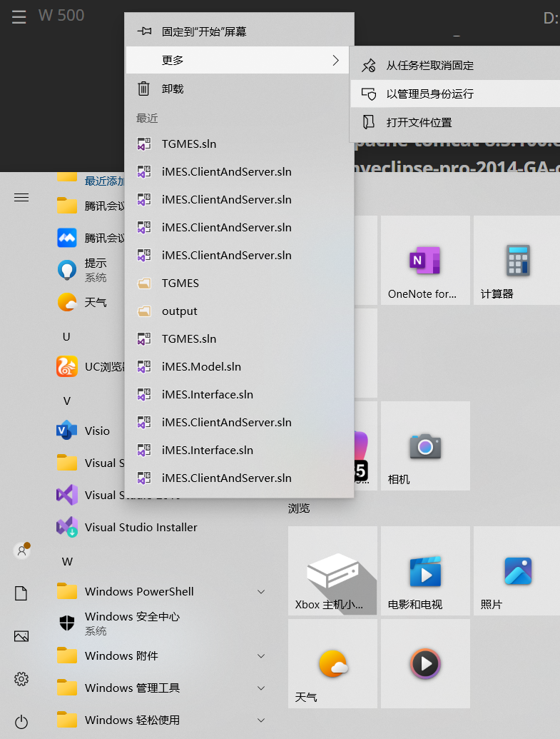The height and width of the screenshot is (739, 560).
Task: Expand the Windows PowerShell folder
Action: point(261,592)
